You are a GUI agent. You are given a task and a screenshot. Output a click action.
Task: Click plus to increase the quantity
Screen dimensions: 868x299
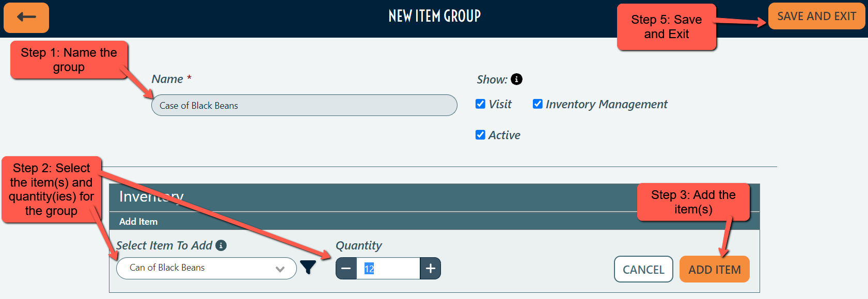point(430,268)
